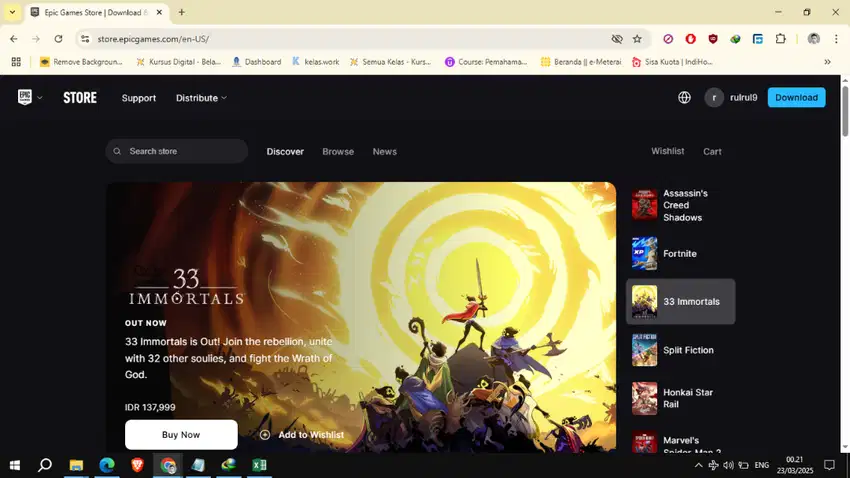Open Excel from the taskbar
The image size is (850, 478).
tap(259, 465)
